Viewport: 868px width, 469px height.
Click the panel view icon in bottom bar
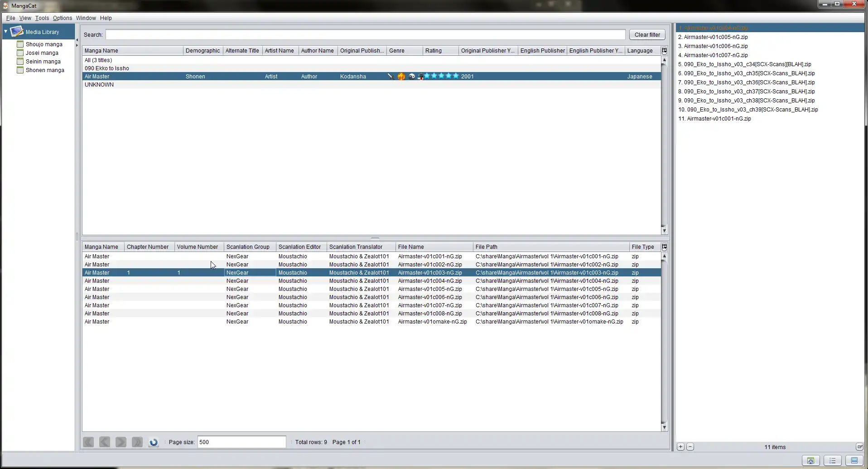coord(854,461)
